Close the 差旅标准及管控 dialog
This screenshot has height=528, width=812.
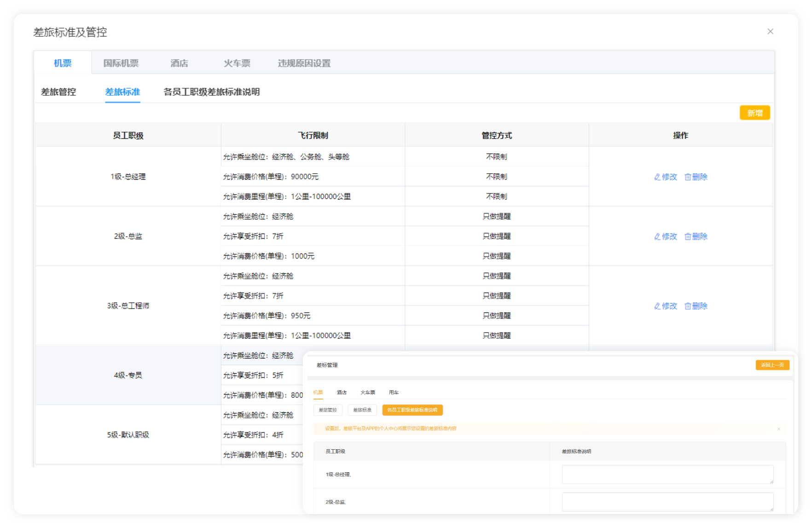770,31
